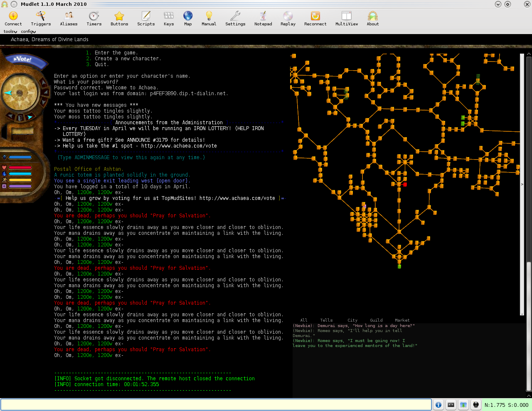Screen dimensions: 532x411
Task: Click the red current-room marker on the map
Action: (405, 185)
